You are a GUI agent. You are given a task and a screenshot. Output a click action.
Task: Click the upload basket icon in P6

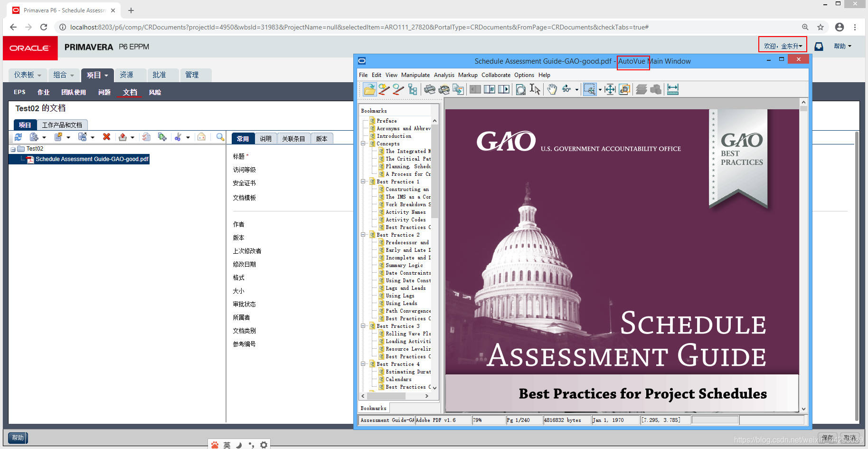(x=123, y=137)
